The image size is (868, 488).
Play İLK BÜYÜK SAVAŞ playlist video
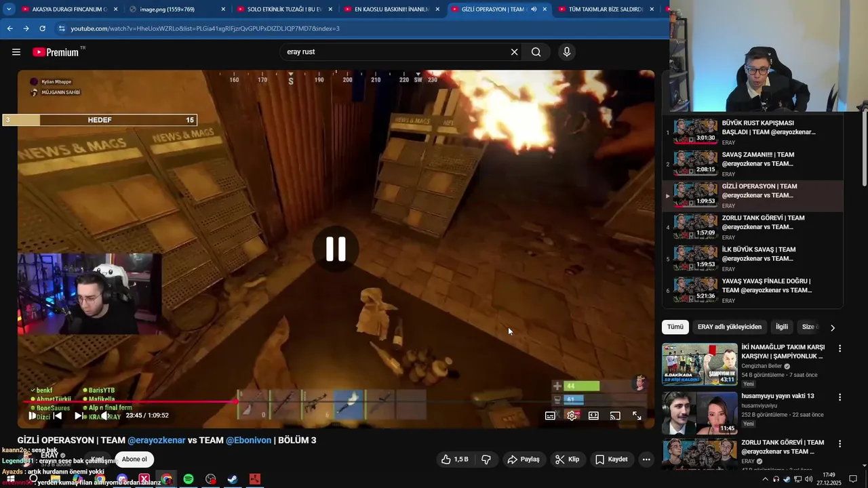(753, 258)
